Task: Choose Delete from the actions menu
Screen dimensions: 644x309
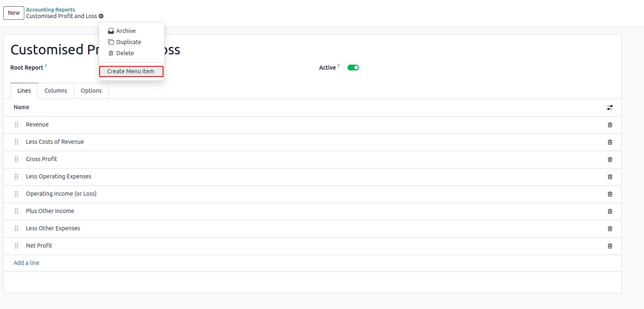Action: pyautogui.click(x=132, y=53)
